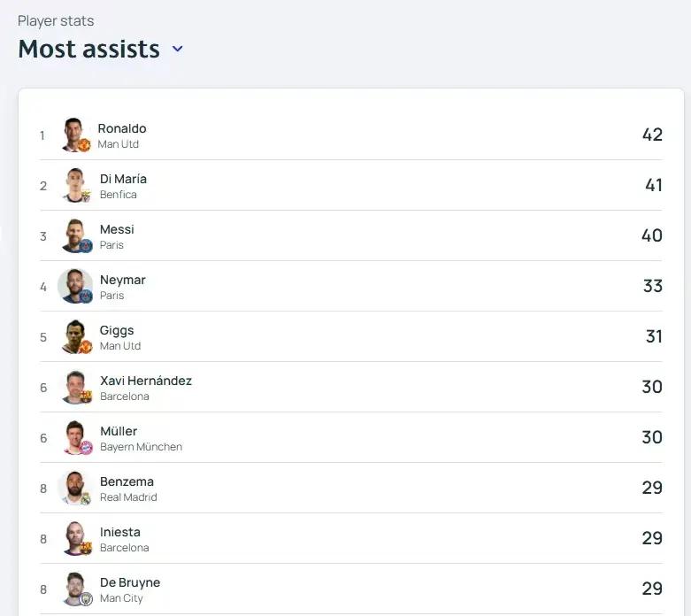This screenshot has height=616, width=691.
Task: Select De Bruyne's Man City club text
Action: 121,598
